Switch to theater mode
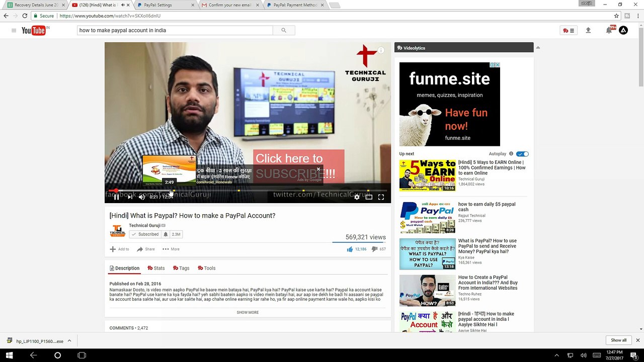This screenshot has height=362, width=644. tap(369, 197)
